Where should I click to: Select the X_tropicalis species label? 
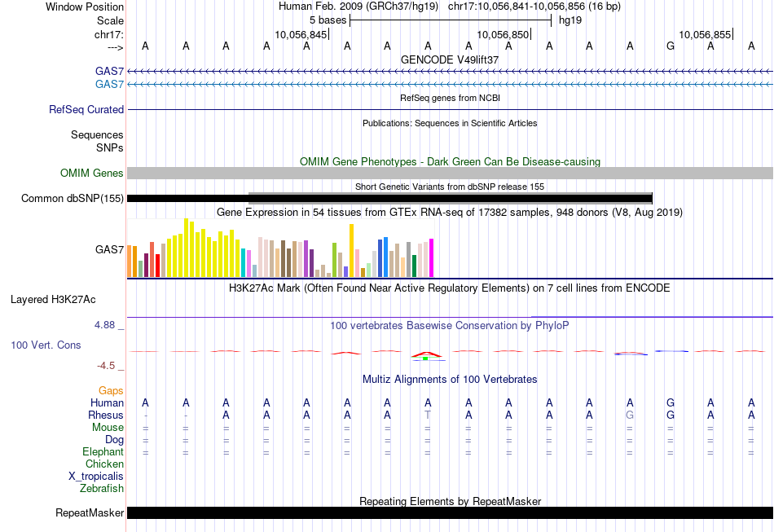click(96, 477)
